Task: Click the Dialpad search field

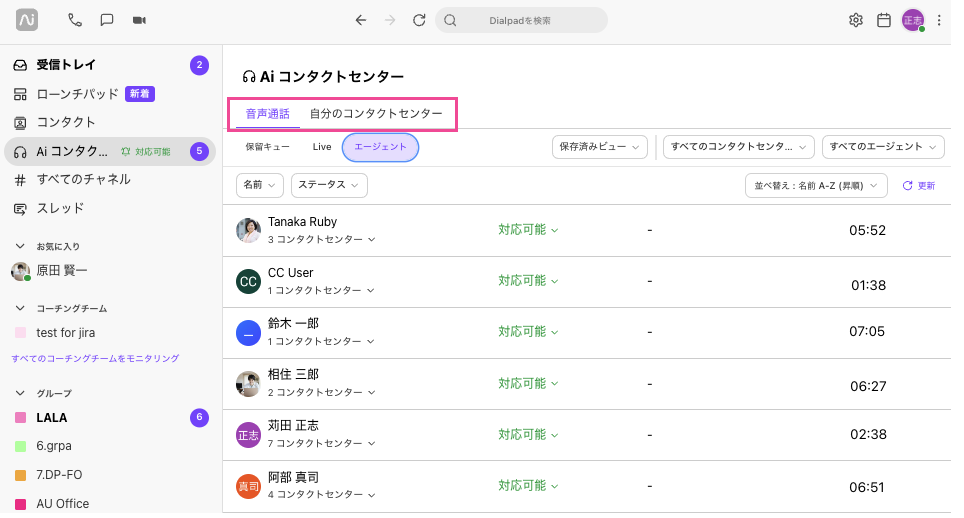Action: [521, 20]
